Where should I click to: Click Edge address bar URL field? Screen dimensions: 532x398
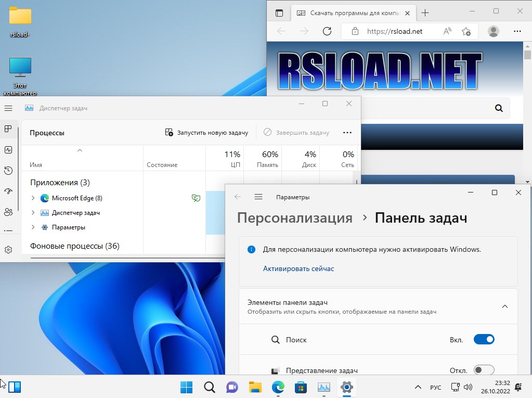tap(395, 32)
